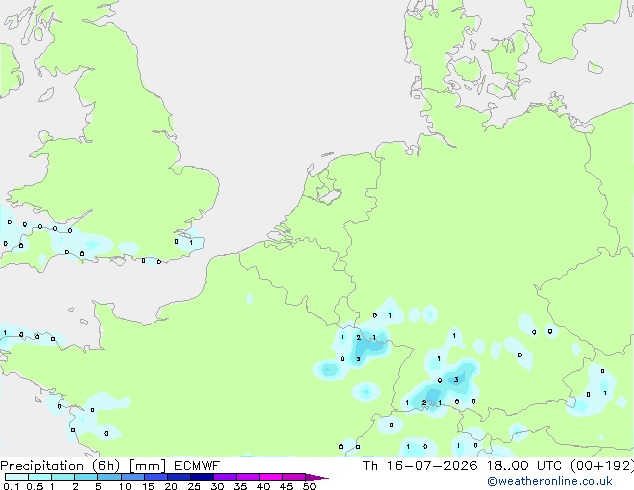Choose the 10–15 mm legend color box
This screenshot has width=634, height=490.
(133, 477)
